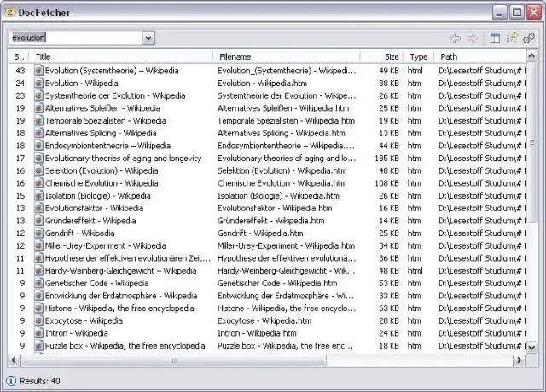
Task: Open preferences gears icon
Action: click(529, 37)
